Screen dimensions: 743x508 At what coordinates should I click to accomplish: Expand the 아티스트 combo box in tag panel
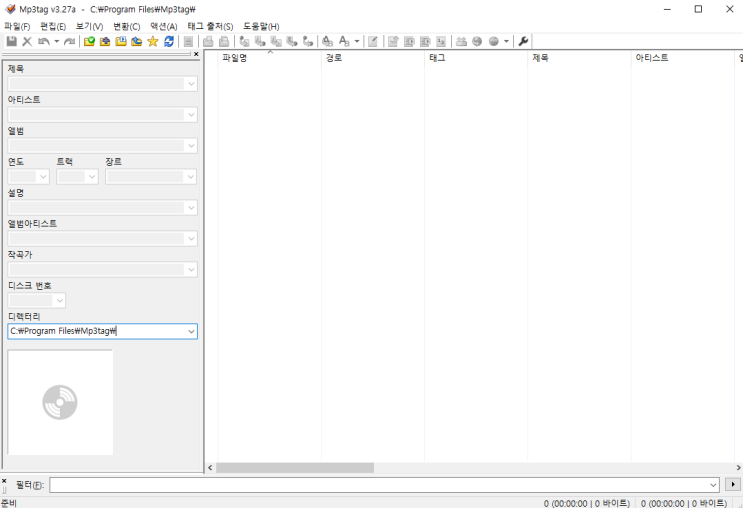tap(191, 115)
